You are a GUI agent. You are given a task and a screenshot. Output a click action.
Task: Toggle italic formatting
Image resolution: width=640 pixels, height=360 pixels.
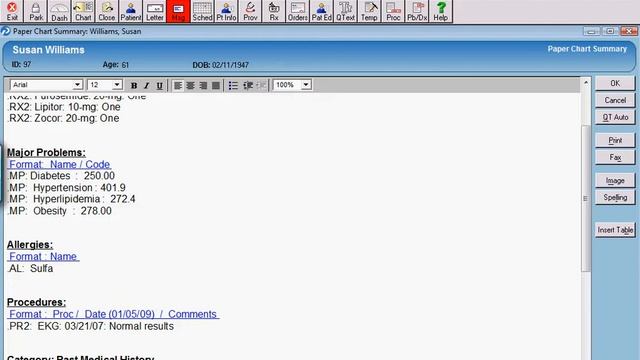(x=147, y=85)
